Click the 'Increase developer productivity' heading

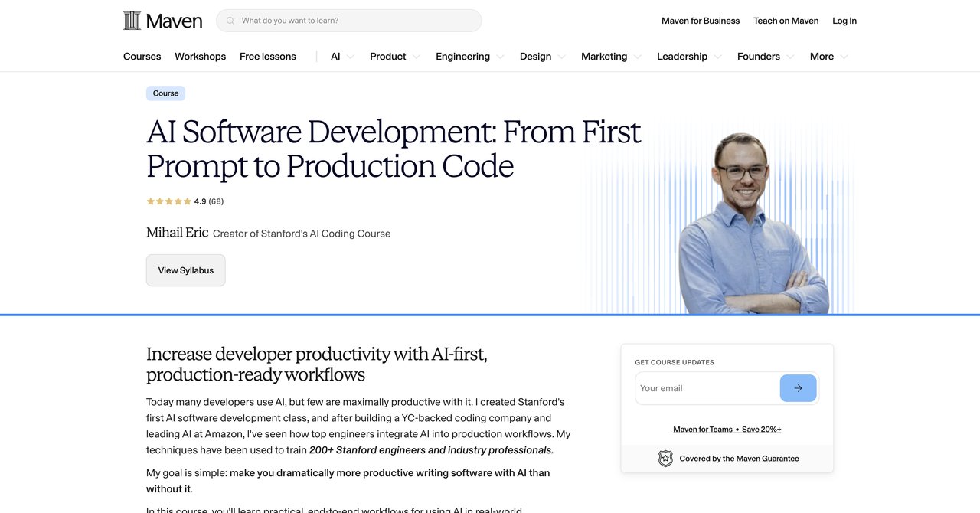[x=317, y=364]
